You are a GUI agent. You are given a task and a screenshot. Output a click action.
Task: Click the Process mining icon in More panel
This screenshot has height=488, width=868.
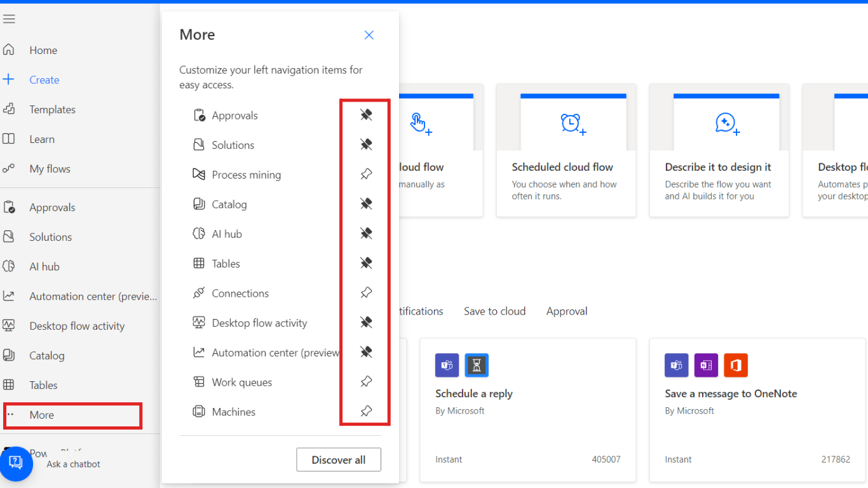(199, 174)
